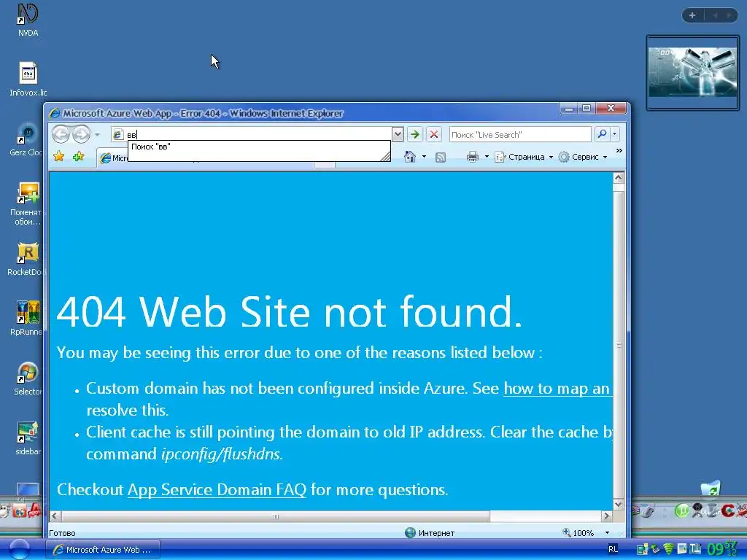
Task: Click the Start orb button
Action: [x=20, y=549]
